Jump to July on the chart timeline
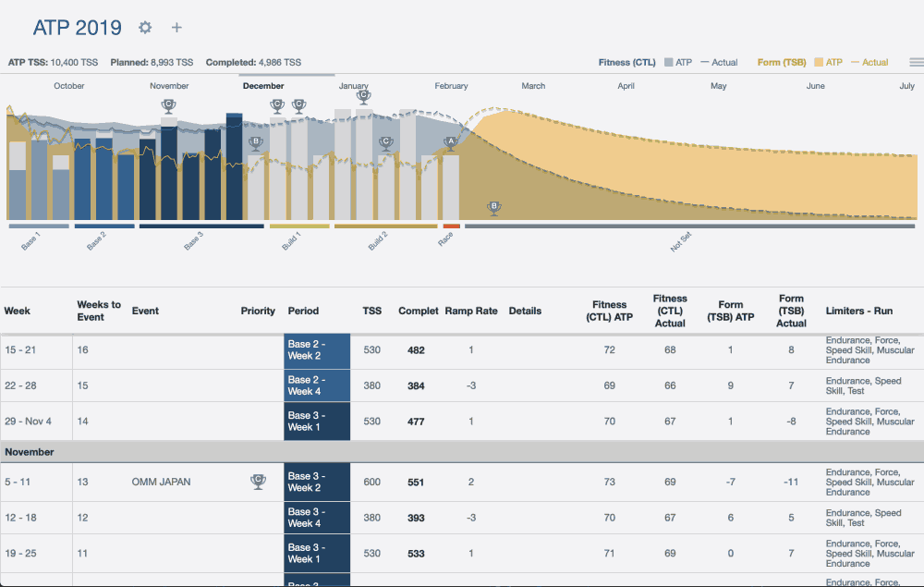The width and height of the screenshot is (924, 587). (907, 85)
